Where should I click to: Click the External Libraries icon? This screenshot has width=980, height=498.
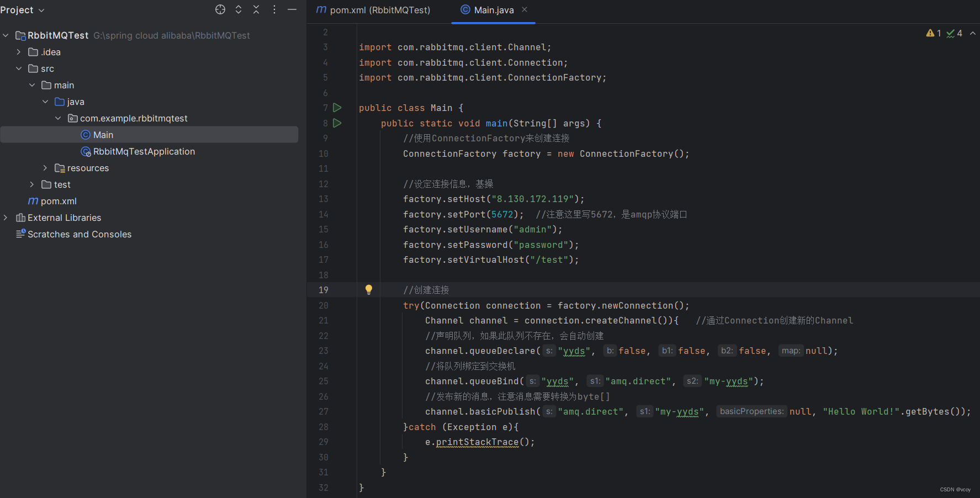[x=20, y=218]
